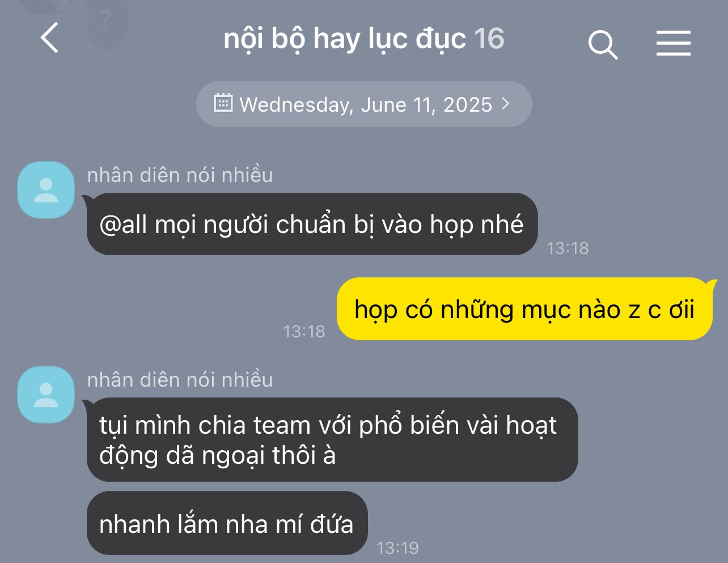This screenshot has width=728, height=563.
Task: Tap the nhanh lắm nha mí đứa bubble
Action: coord(227,523)
